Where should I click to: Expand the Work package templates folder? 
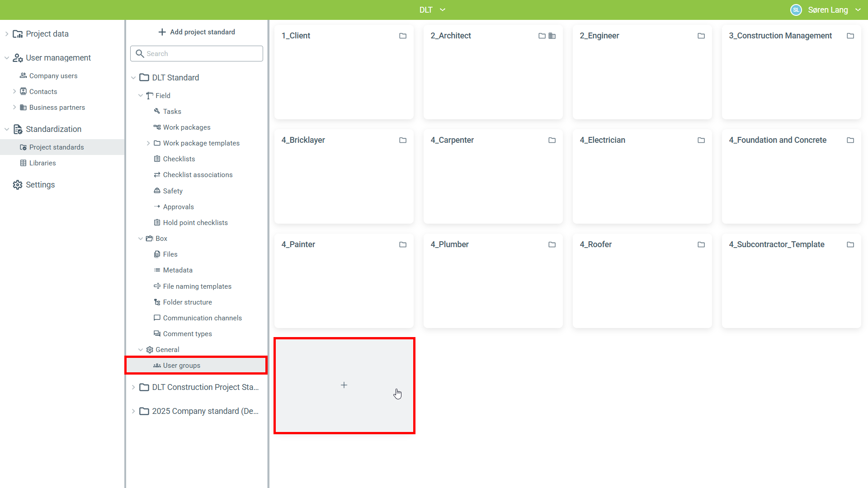pyautogui.click(x=148, y=143)
